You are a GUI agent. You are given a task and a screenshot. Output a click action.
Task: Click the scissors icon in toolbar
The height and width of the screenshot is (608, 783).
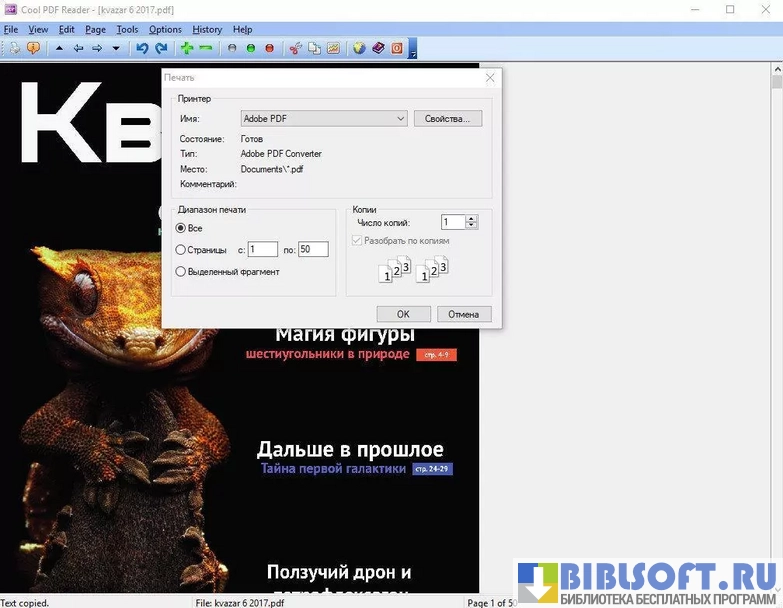(x=295, y=48)
